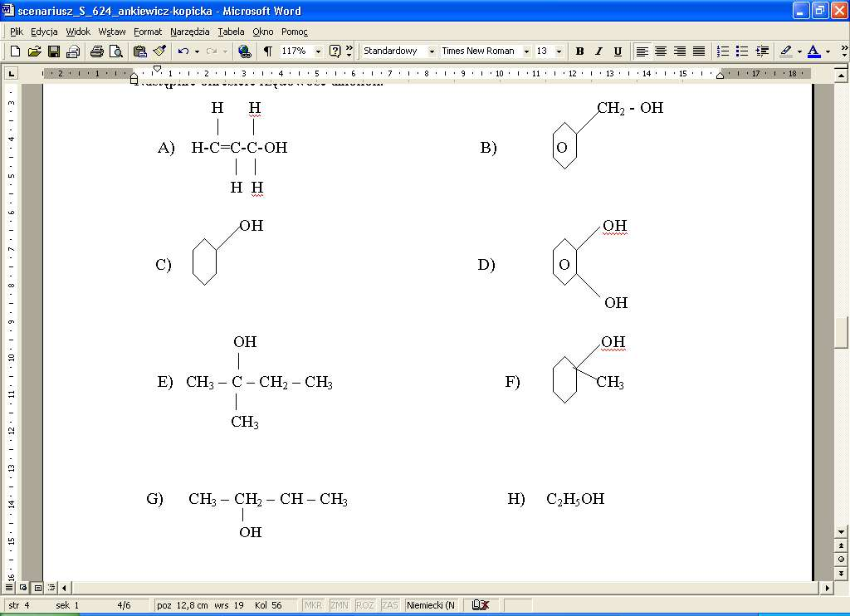The height and width of the screenshot is (616, 850).
Task: Toggle ROZ extend selection indicator
Action: (365, 605)
